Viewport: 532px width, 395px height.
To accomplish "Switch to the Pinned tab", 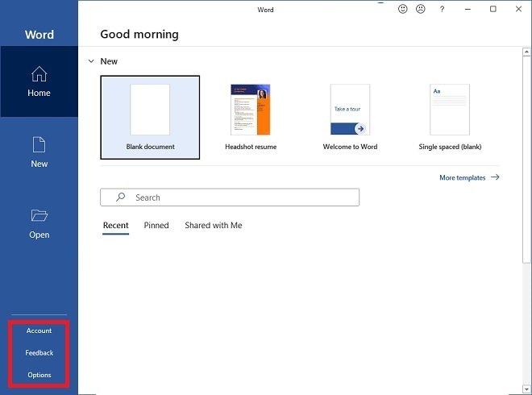I will pyautogui.click(x=156, y=226).
